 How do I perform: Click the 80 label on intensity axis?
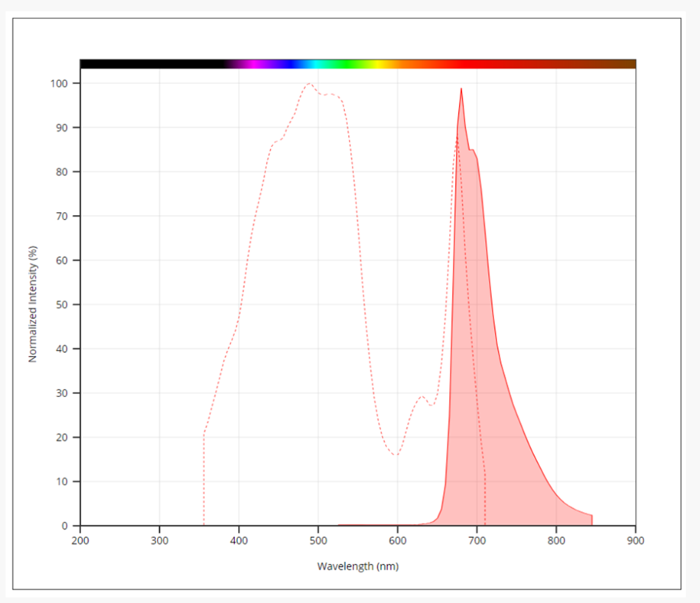click(x=62, y=172)
